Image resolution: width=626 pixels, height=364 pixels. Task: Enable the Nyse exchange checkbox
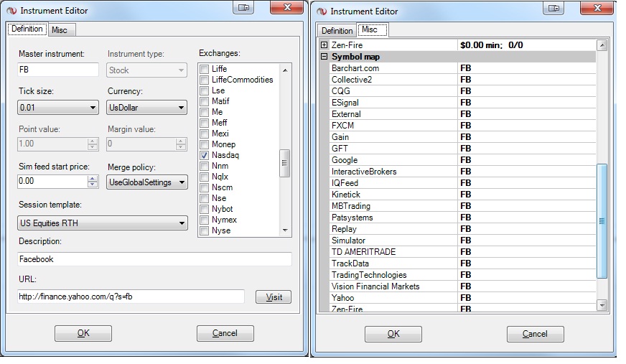coord(205,230)
